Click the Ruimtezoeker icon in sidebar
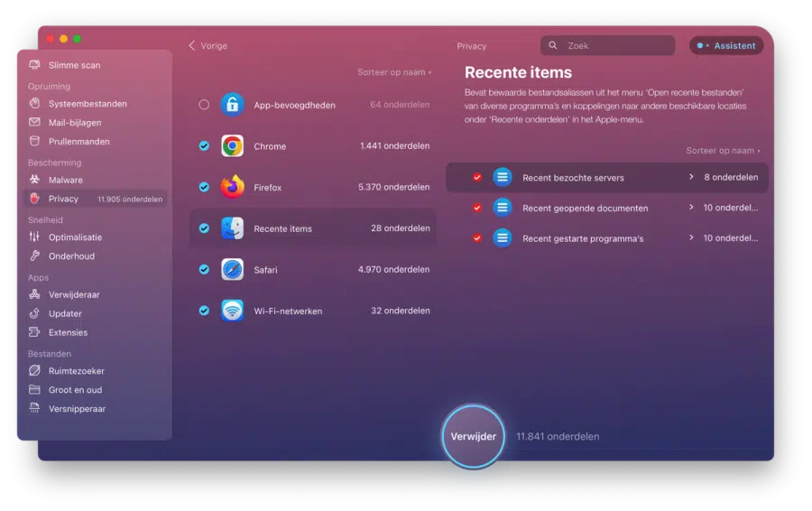 click(34, 370)
